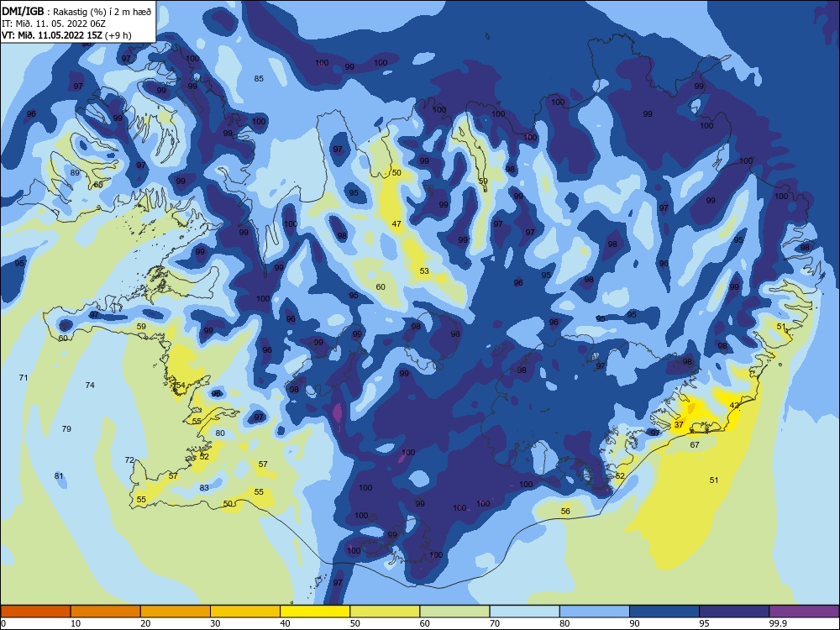Viewport: 840px width, 630px height.
Task: Click the '10' tick label on color scale
Action: pos(76,623)
